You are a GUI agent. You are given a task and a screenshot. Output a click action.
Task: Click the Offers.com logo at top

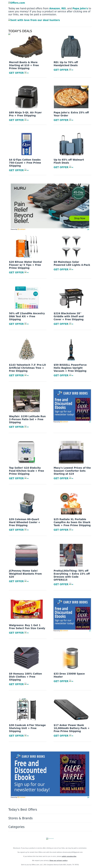(16, 3)
